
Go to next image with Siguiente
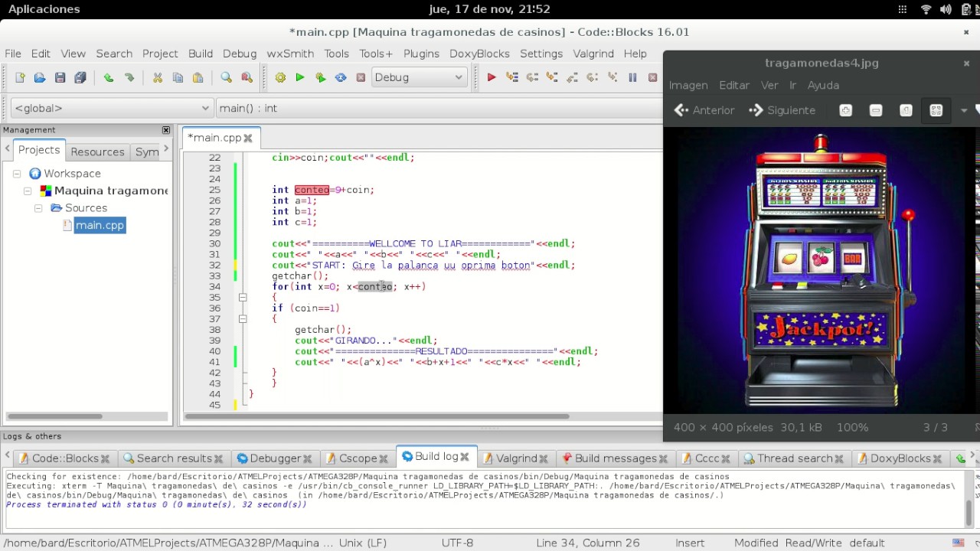[x=782, y=110]
